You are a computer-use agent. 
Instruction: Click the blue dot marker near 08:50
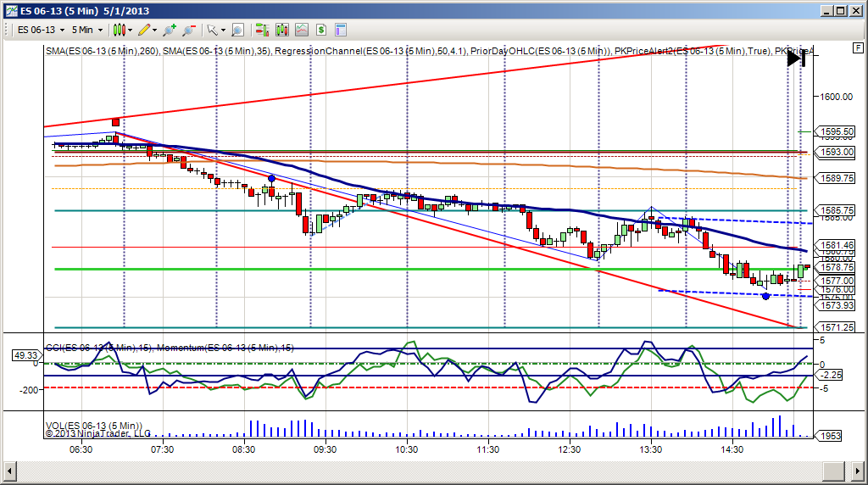tap(272, 178)
